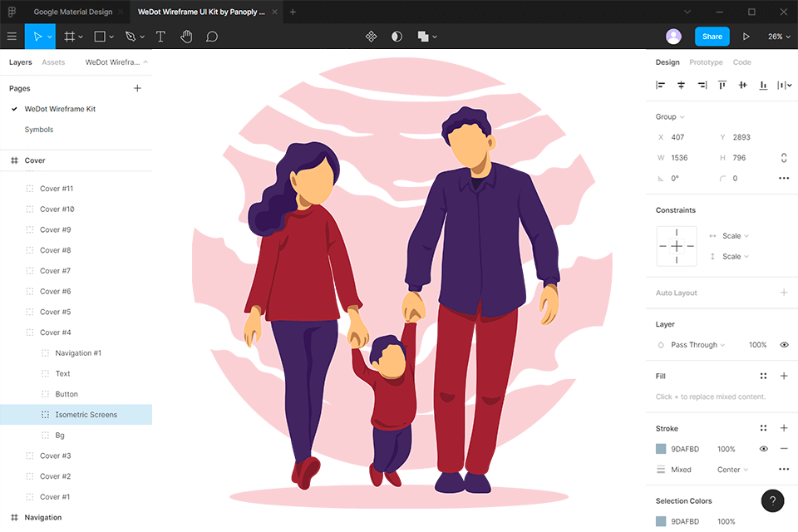This screenshot has height=532, width=798.
Task: Toggle stroke visibility eye icon
Action: (x=763, y=449)
